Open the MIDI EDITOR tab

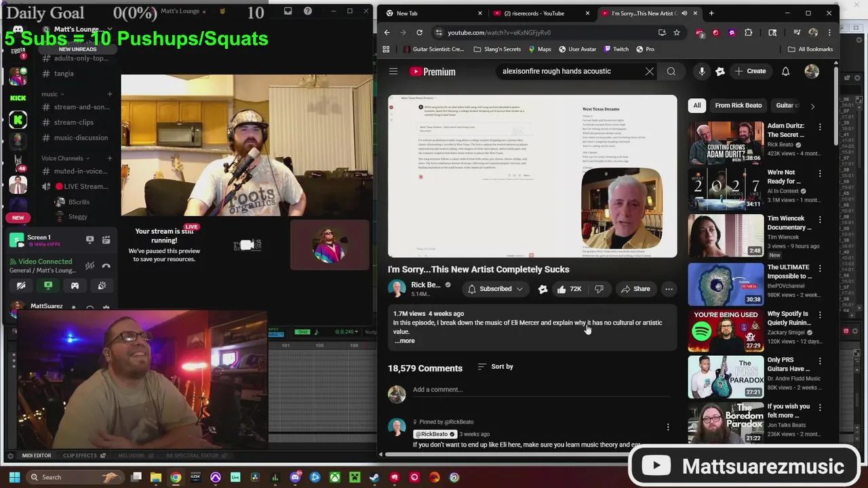(36, 455)
